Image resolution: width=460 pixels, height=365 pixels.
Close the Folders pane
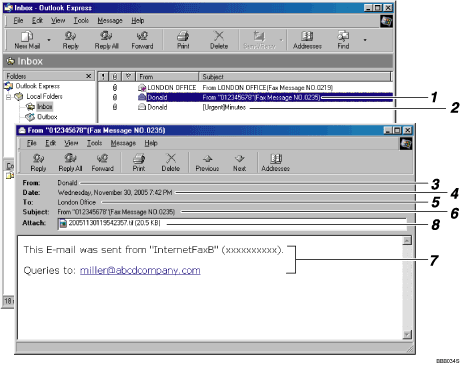pyautogui.click(x=88, y=76)
